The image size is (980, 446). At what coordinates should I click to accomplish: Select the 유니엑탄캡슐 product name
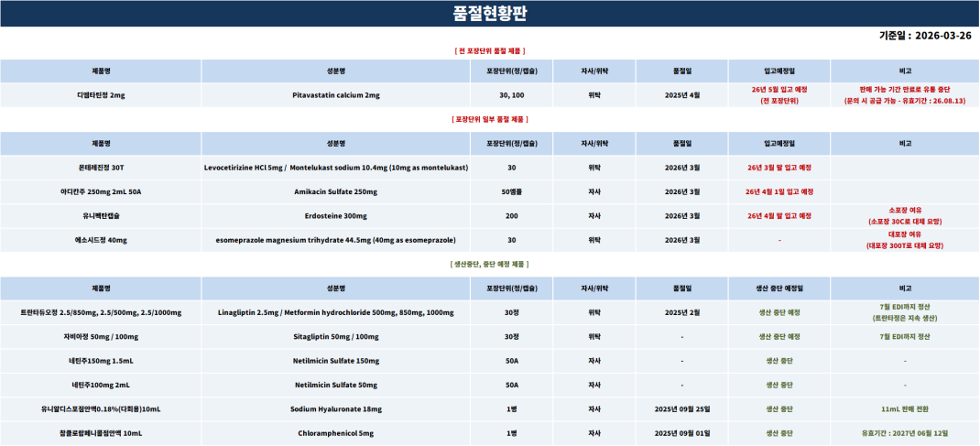click(101, 216)
